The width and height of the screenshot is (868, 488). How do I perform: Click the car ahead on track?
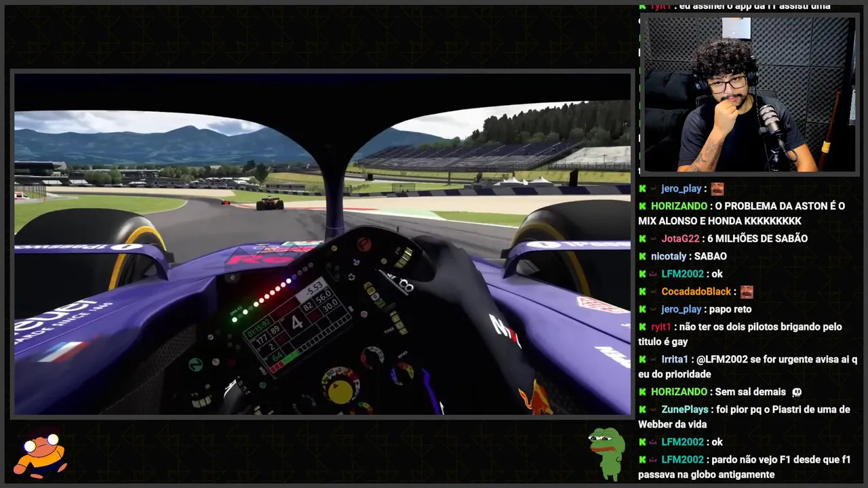(269, 203)
